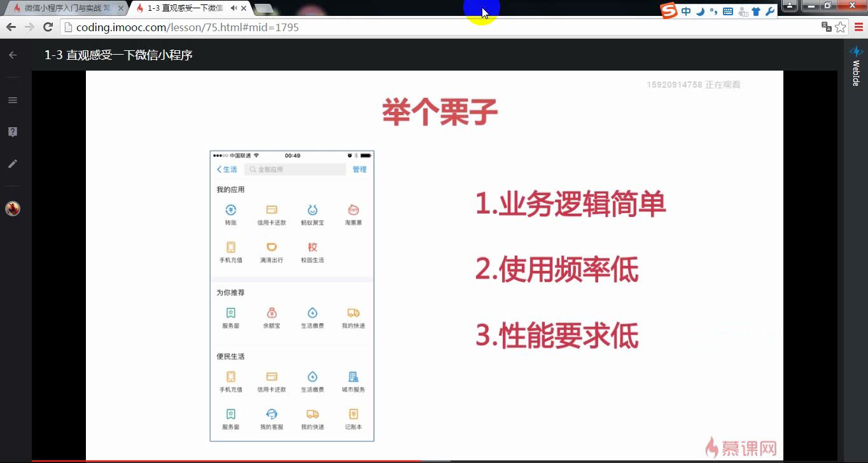Open the Sogou soft keyboard
The image size is (868, 463).
(727, 11)
